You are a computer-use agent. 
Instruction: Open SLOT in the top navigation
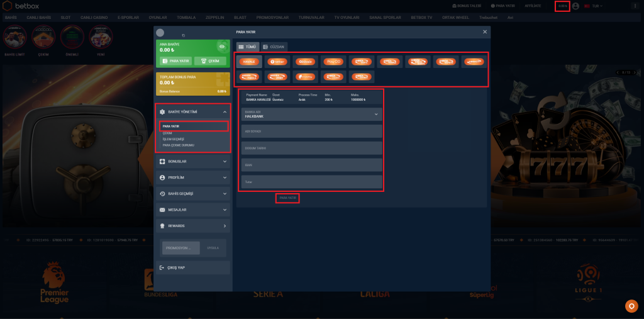(x=65, y=18)
